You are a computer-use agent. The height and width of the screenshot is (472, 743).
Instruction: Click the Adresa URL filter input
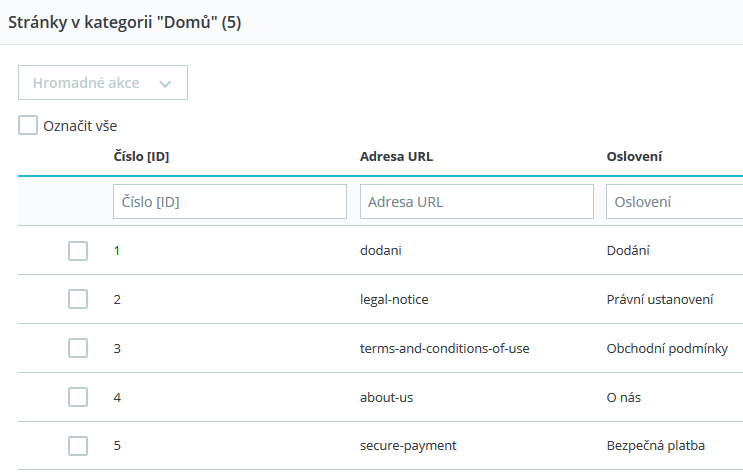point(476,202)
